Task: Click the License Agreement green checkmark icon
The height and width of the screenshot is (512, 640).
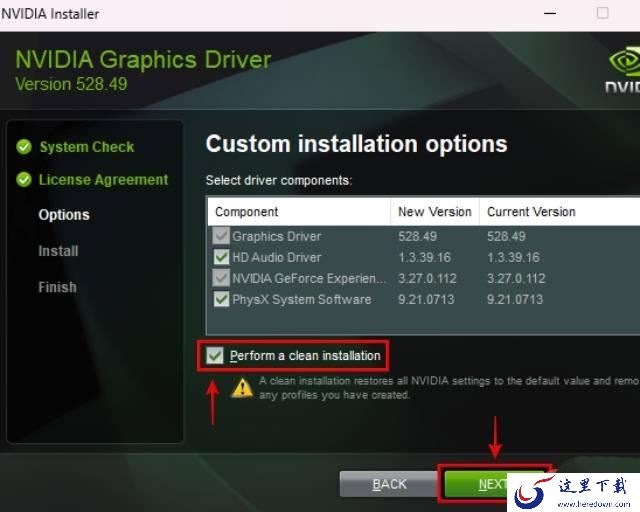Action: pyautogui.click(x=24, y=179)
